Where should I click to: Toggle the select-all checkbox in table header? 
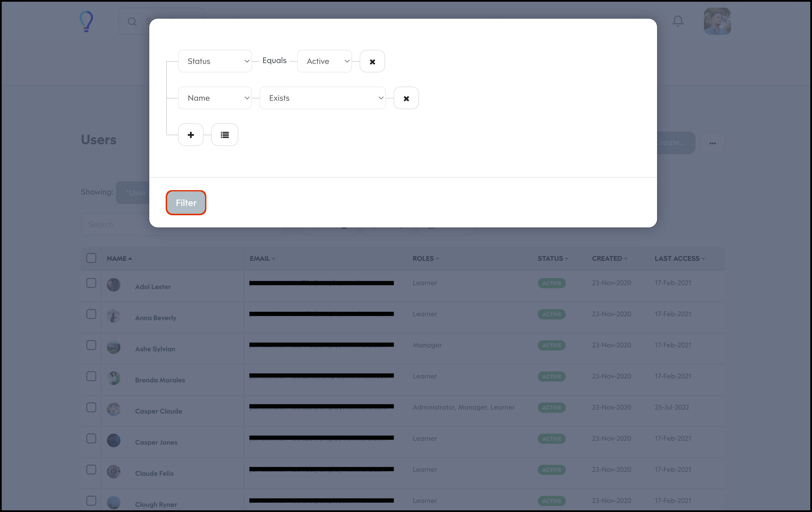point(91,258)
